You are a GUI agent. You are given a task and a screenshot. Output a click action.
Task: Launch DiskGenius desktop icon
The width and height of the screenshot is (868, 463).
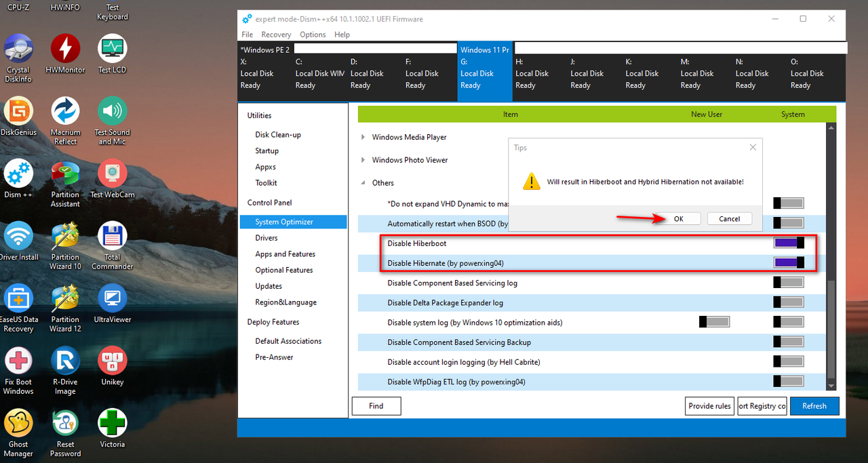tap(18, 117)
